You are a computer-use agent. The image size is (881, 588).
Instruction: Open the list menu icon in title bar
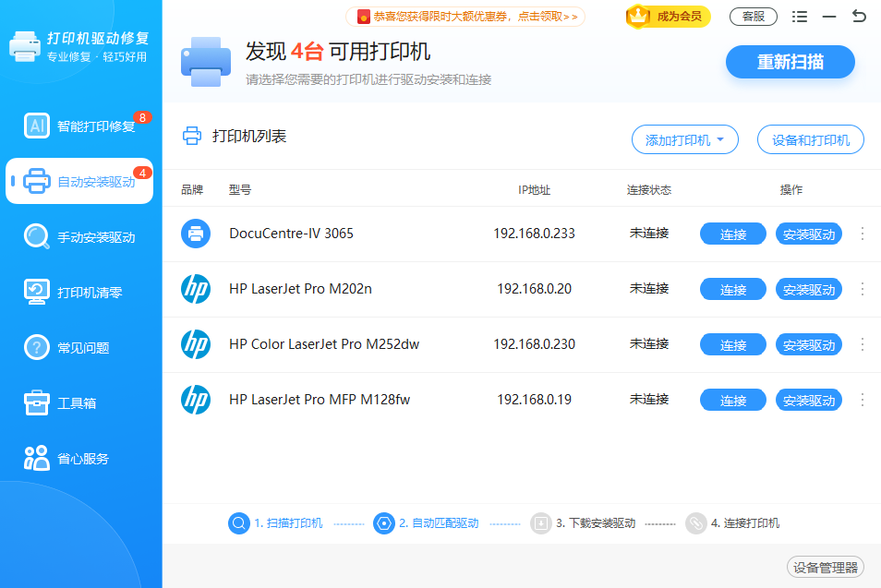[800, 17]
